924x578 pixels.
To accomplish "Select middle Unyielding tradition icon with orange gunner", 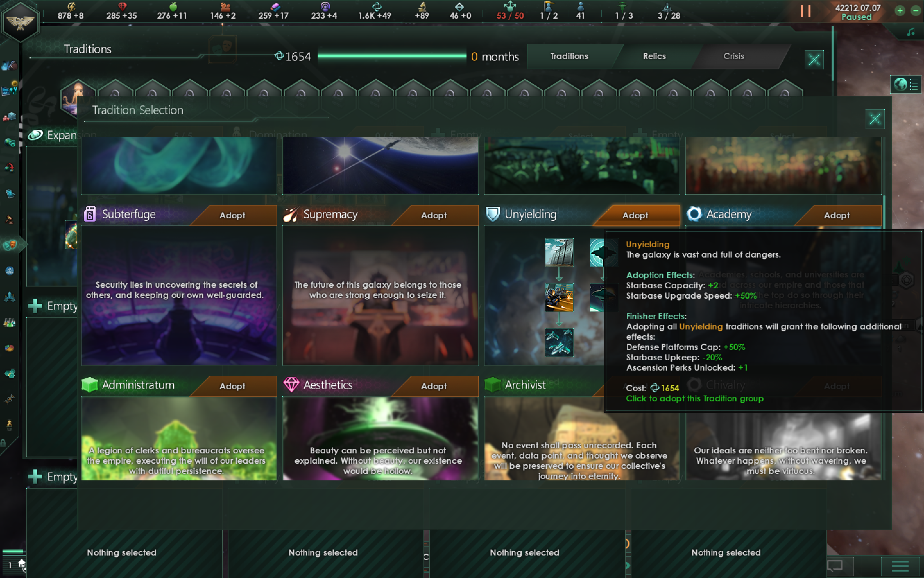I will pos(559,297).
